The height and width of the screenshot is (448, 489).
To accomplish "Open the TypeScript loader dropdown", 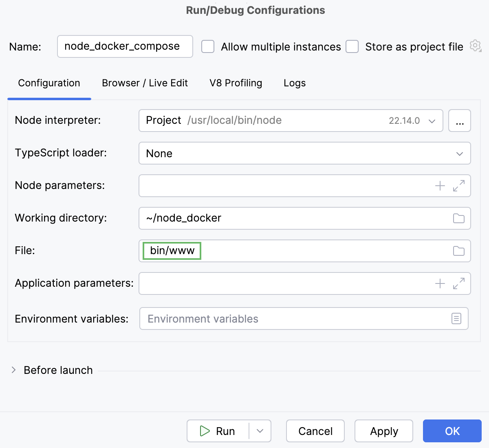I will 459,154.
